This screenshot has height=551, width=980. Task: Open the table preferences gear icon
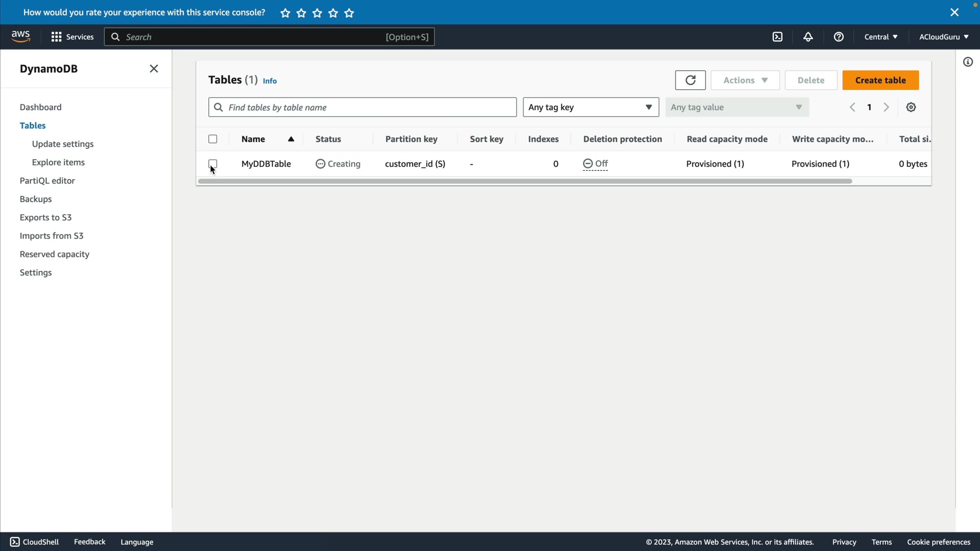(911, 107)
